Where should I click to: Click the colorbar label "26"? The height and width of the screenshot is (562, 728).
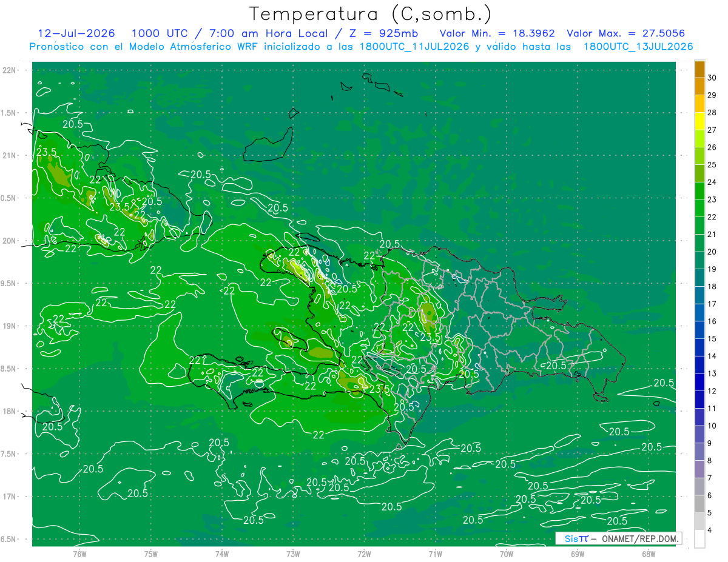[x=712, y=147]
